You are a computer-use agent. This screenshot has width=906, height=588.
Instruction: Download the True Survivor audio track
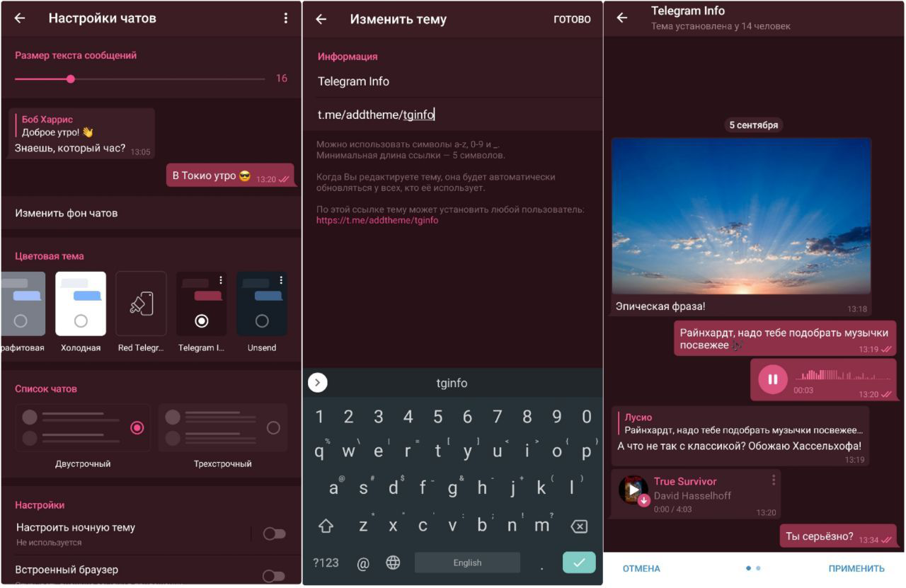644,500
